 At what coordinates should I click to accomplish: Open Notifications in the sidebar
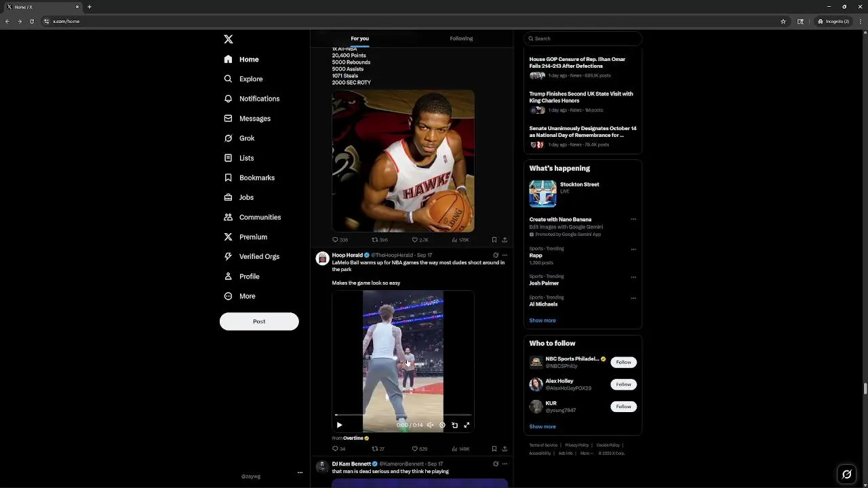point(252,99)
